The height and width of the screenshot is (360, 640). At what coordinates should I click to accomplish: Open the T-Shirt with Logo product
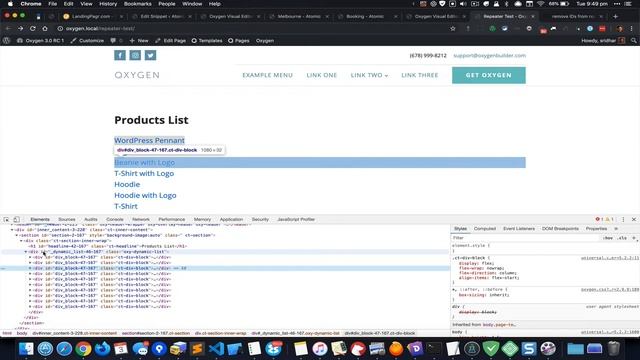click(x=144, y=173)
